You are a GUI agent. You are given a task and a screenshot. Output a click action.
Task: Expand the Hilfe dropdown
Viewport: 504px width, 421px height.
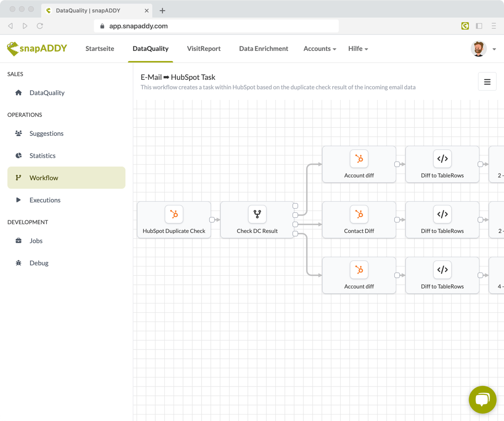tap(358, 49)
